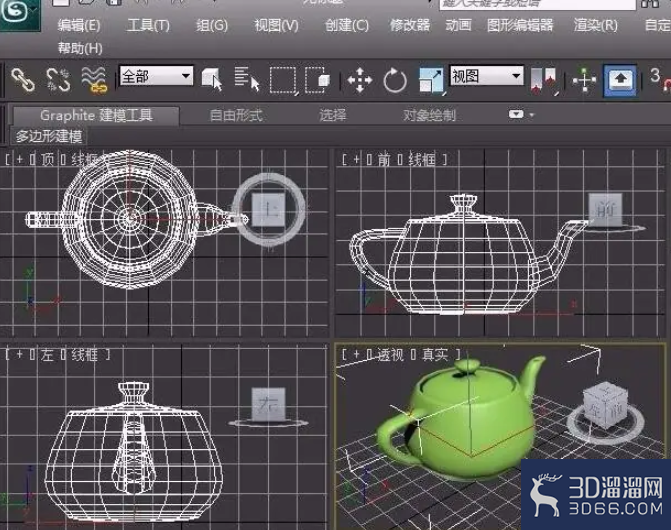The width and height of the screenshot is (671, 530).
Task: Open the 3ds Max application logo menu
Action: [x=19, y=14]
